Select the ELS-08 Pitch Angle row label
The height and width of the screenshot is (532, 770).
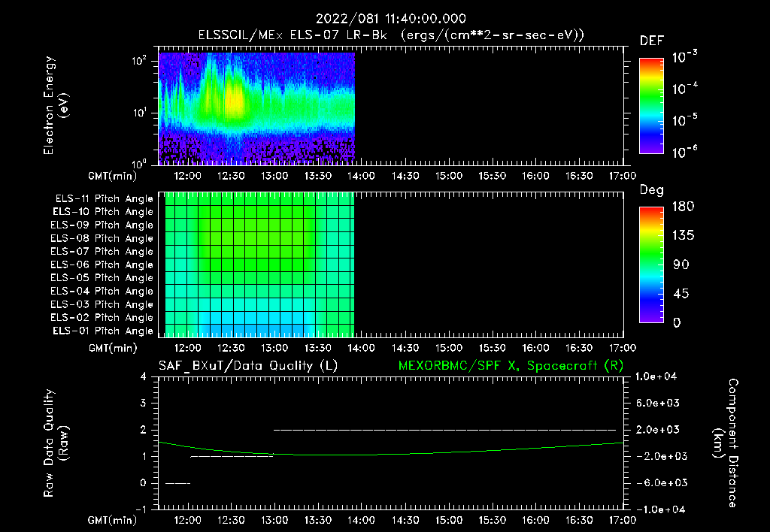(x=102, y=238)
